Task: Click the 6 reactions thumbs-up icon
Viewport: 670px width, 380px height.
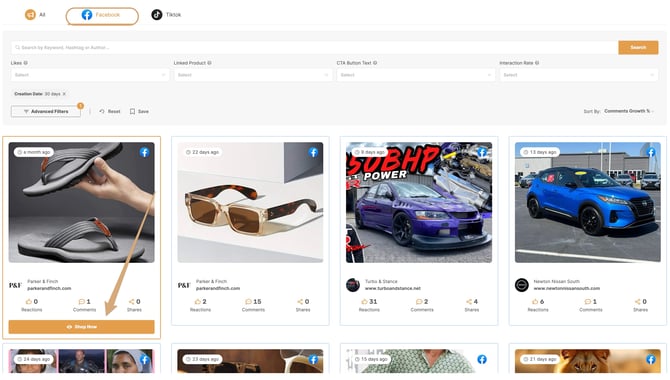Action: (535, 301)
